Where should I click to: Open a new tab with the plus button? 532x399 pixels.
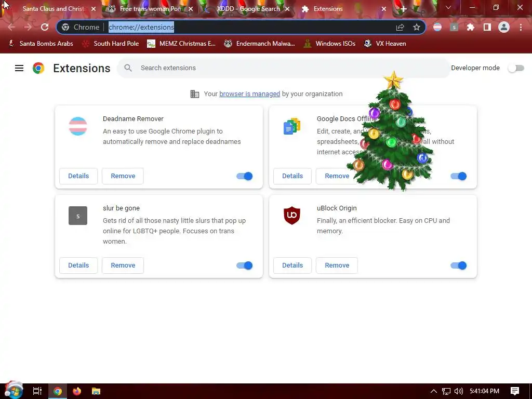click(x=403, y=9)
